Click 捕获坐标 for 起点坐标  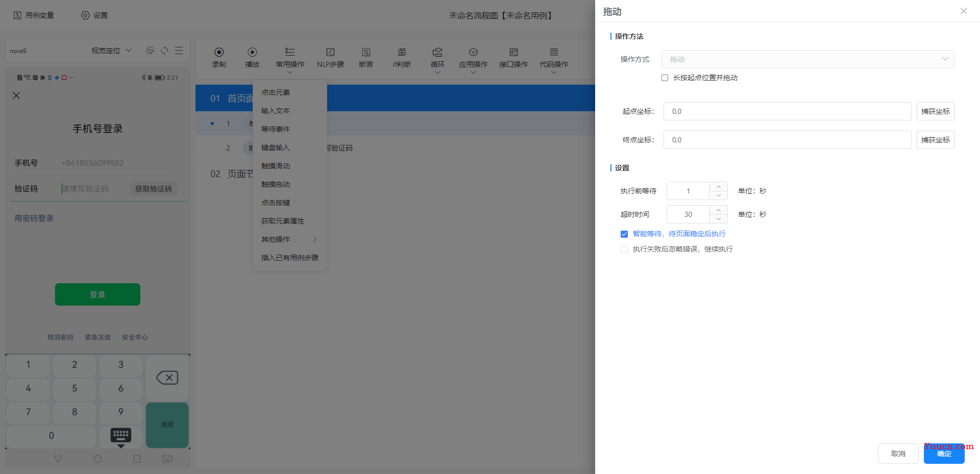(935, 111)
